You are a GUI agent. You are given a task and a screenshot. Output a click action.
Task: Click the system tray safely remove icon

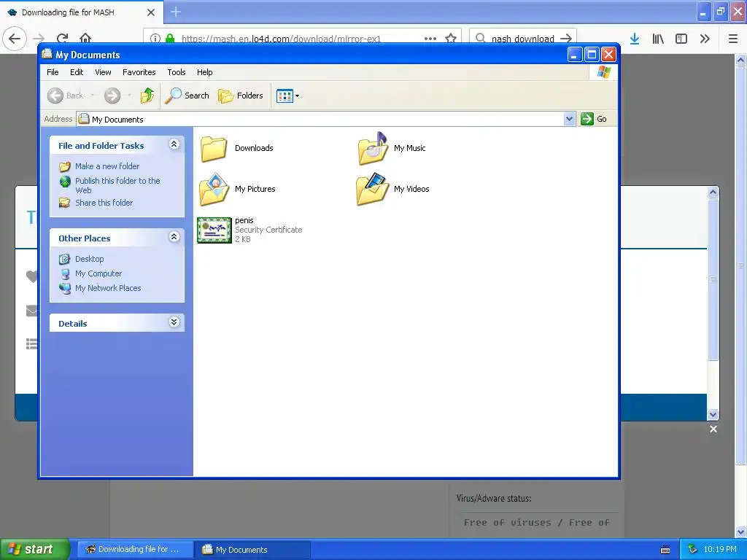pos(692,550)
